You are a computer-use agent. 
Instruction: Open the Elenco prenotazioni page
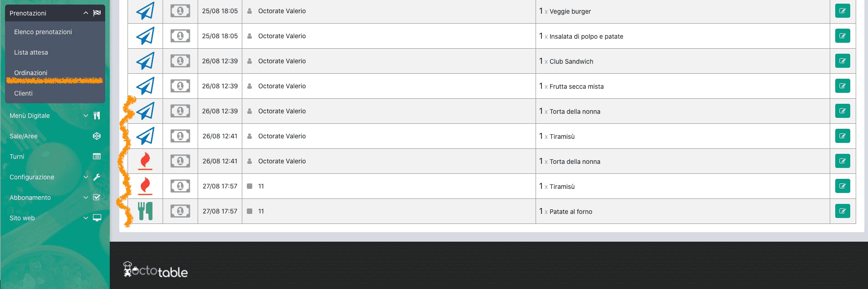coord(43,32)
